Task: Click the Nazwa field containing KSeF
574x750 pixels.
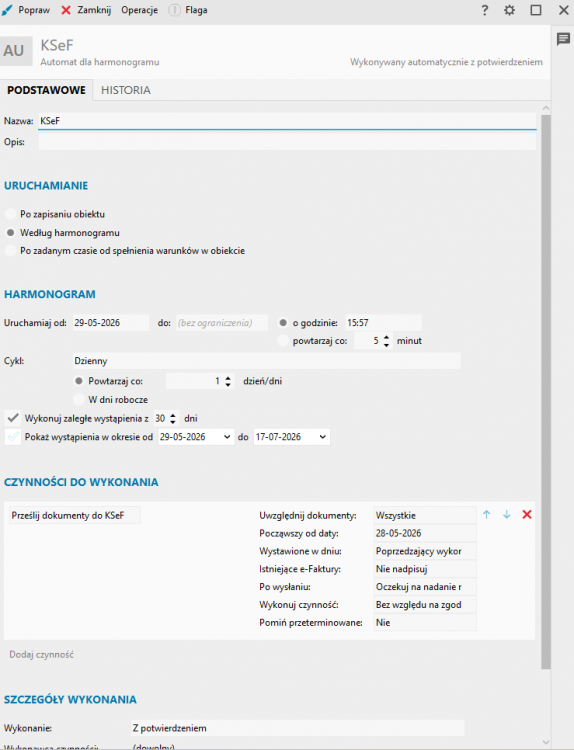Action: pos(287,121)
